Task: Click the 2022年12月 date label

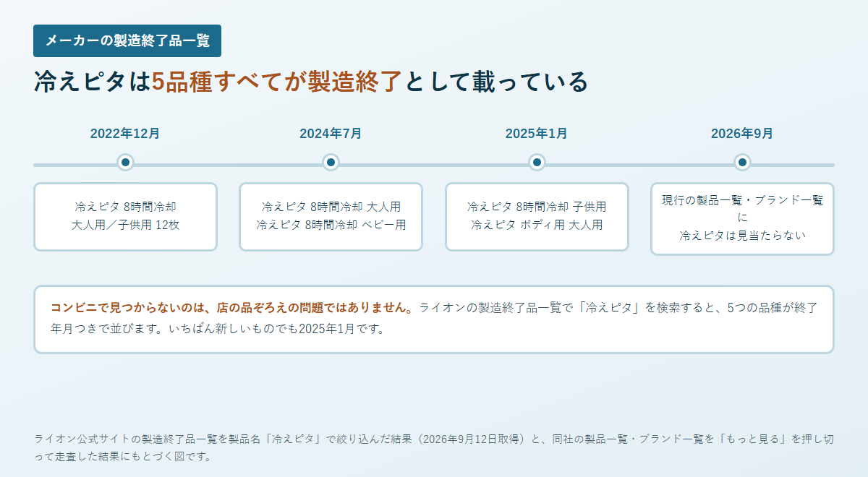Action: tap(125, 134)
